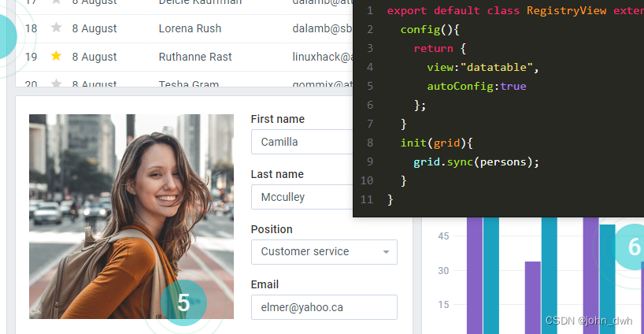Click the profile photo of the woman
The image size is (644, 334).
(x=131, y=217)
